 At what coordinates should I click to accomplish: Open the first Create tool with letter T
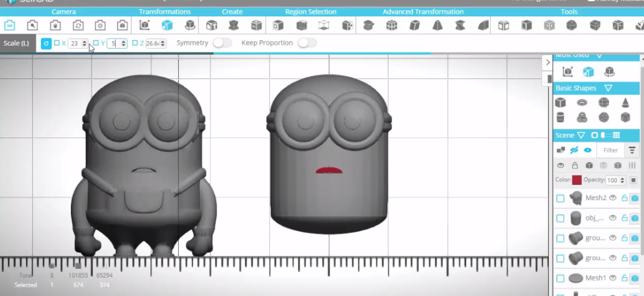[212, 26]
